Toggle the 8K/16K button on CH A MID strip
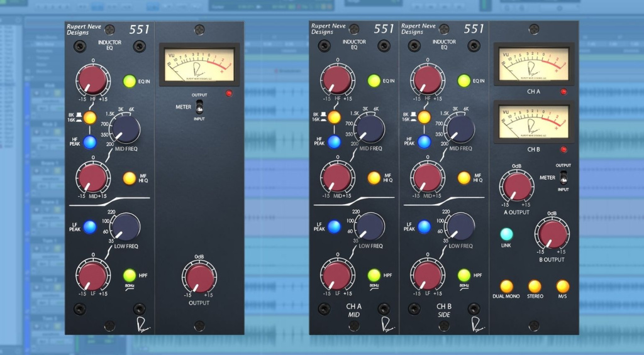Image resolution: width=644 pixels, height=355 pixels. (x=334, y=117)
